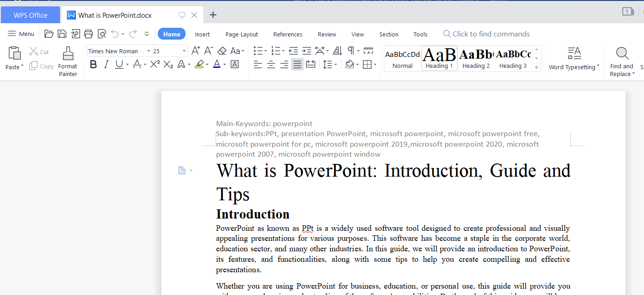Switch to the View tab
The height and width of the screenshot is (295, 644).
[x=358, y=34]
